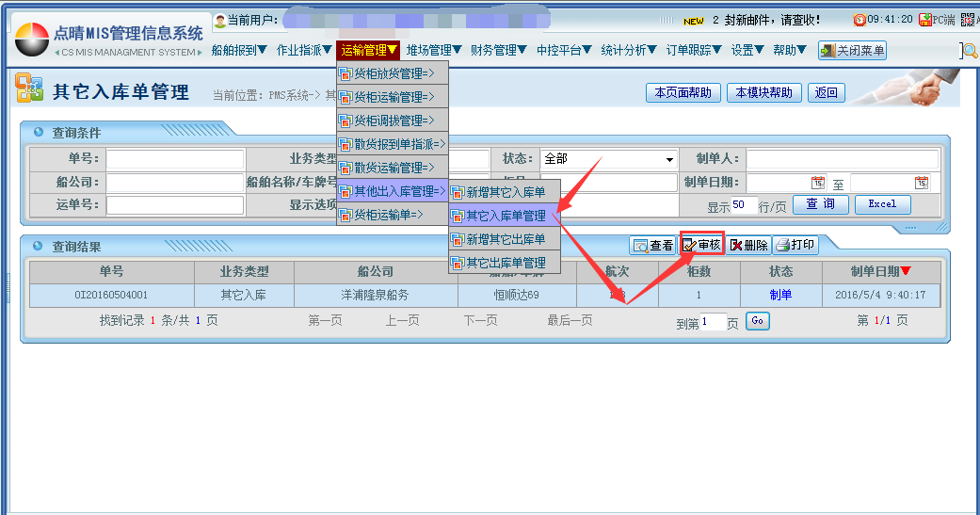Open the 堆场管理 dropdown menu

(434, 51)
